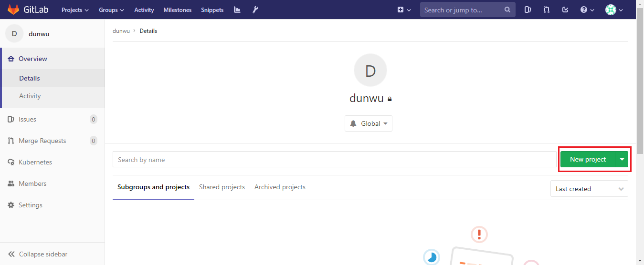Open the instance statistics chart icon
This screenshot has width=644, height=265.
click(237, 10)
